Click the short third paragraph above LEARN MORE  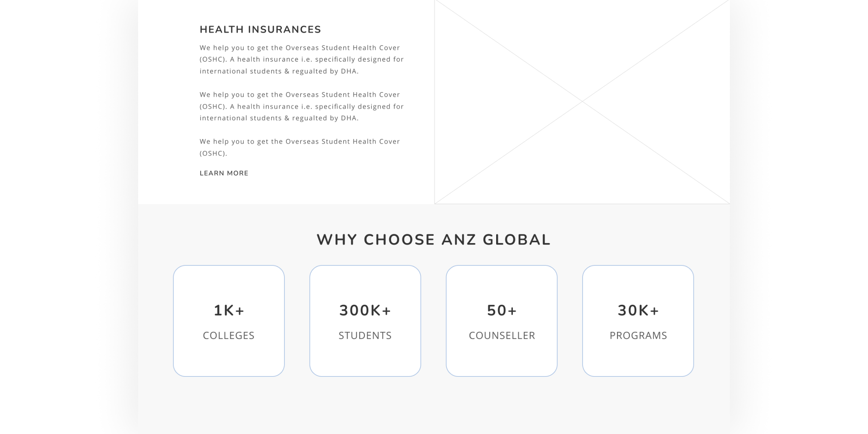click(299, 147)
